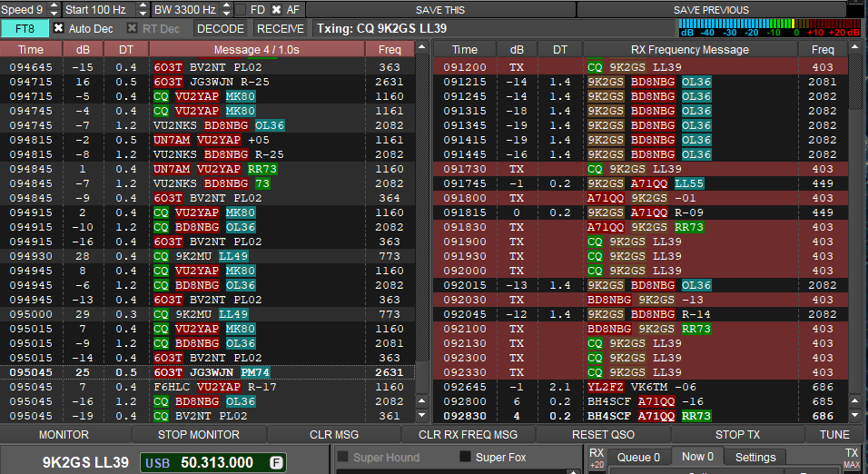Image resolution: width=868 pixels, height=474 pixels.
Task: Click the RECEIVE button
Action: click(x=281, y=28)
